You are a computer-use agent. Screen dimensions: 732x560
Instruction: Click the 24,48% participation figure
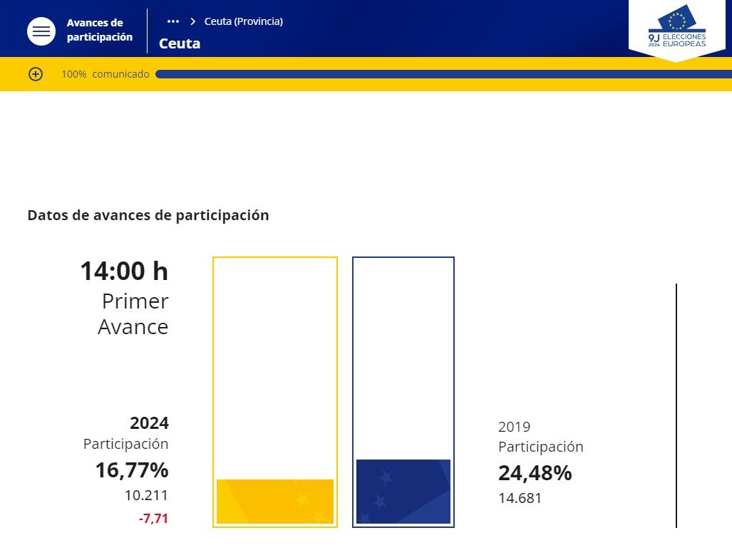(535, 473)
